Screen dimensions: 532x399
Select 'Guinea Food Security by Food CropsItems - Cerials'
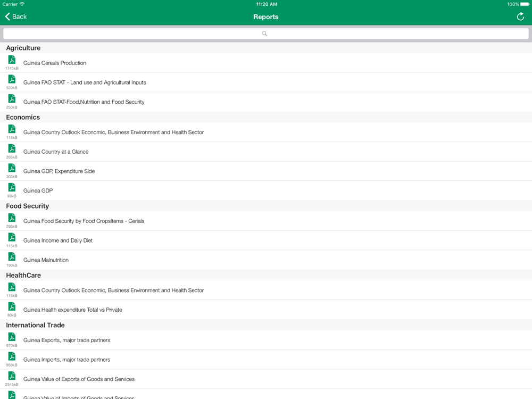click(84, 221)
